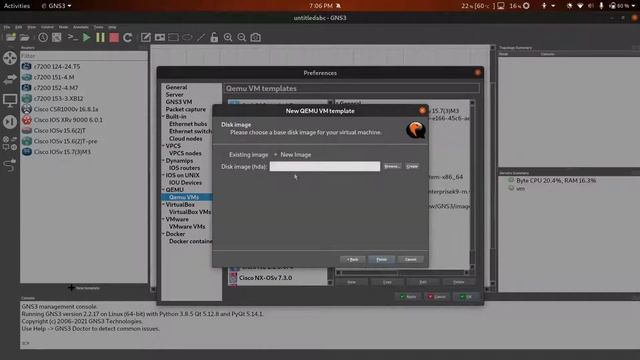Open console to all devices icon
Screen dimensions: 640x360
point(72,38)
